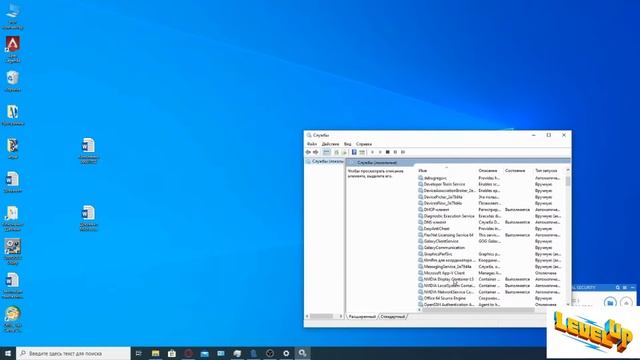
Task: Click the Back arrow in Services toolbar
Action: click(x=308, y=152)
